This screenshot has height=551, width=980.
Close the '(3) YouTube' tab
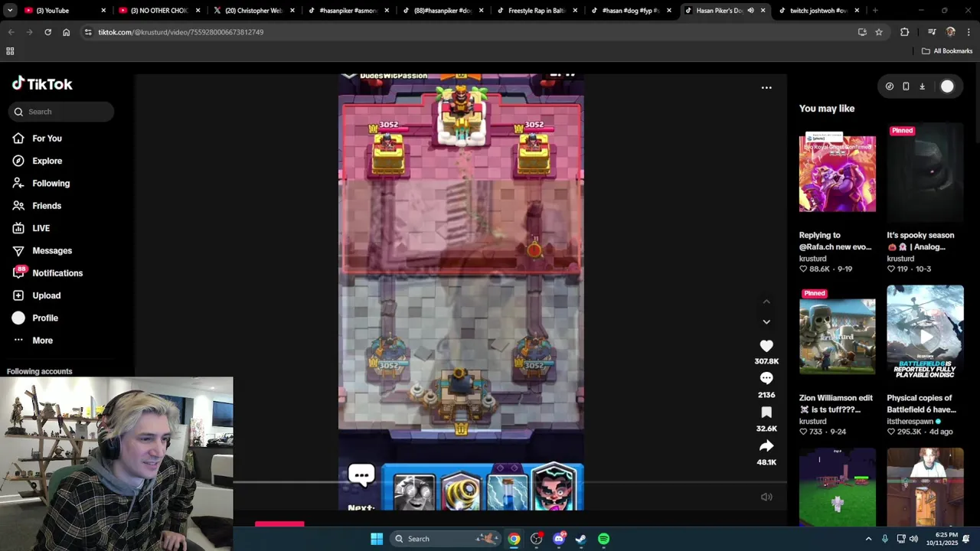[103, 11]
